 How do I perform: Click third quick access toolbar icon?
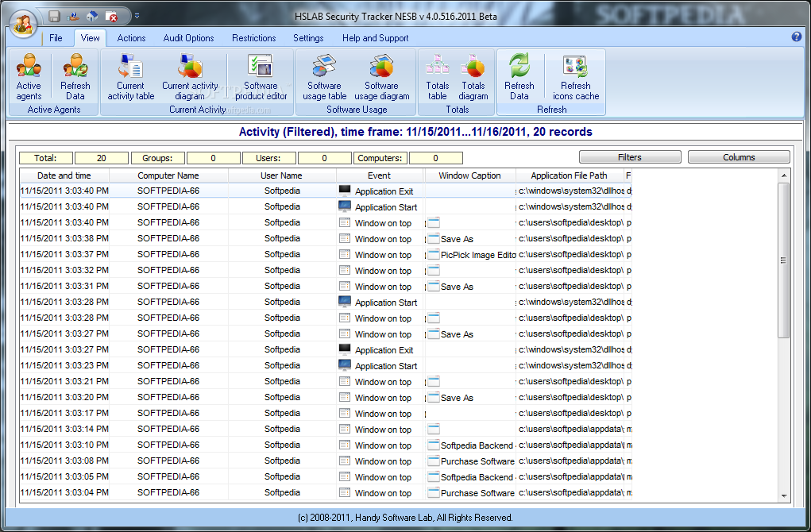click(x=92, y=16)
